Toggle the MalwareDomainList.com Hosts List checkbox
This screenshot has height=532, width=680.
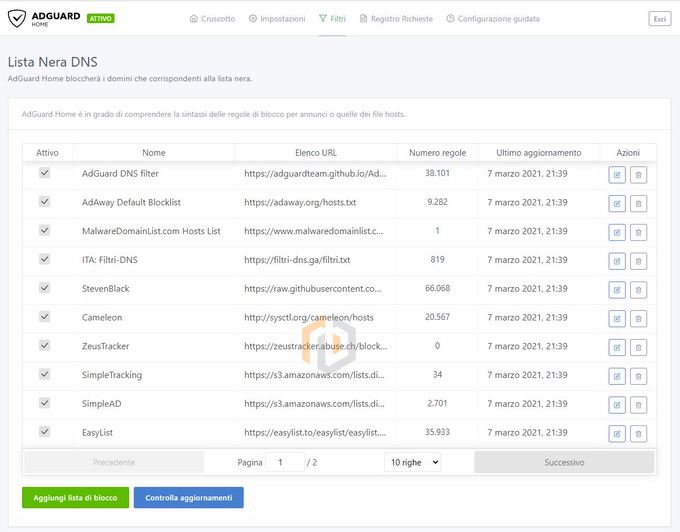click(44, 230)
